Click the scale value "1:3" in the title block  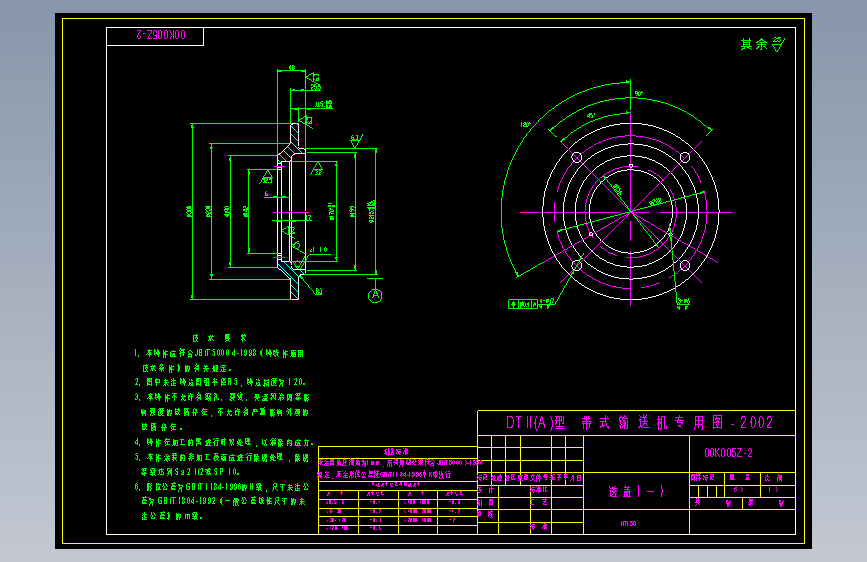pos(773,490)
